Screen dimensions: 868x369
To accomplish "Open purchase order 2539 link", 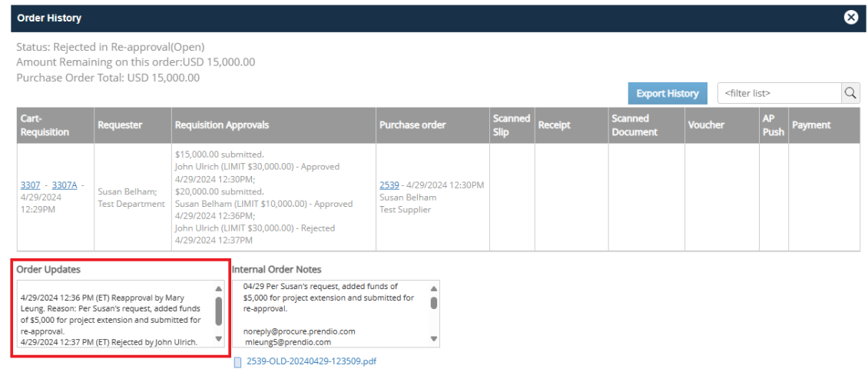I will [x=389, y=185].
